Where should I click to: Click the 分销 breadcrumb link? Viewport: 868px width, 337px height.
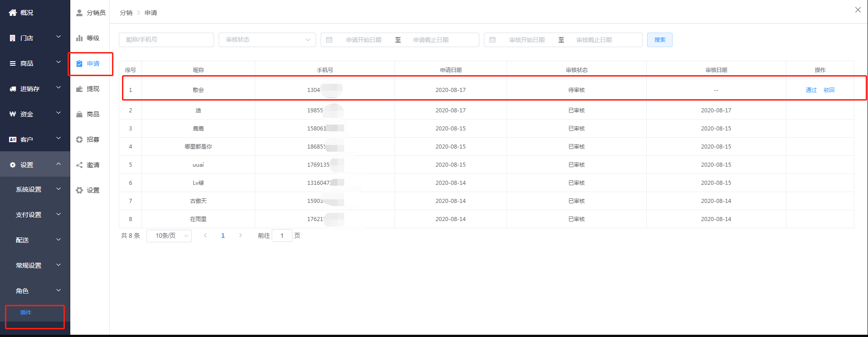click(x=126, y=13)
